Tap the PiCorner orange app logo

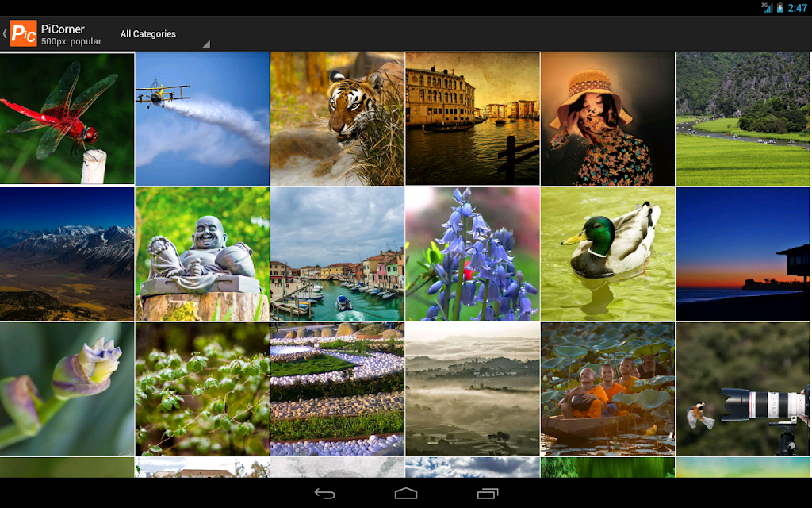coord(23,33)
